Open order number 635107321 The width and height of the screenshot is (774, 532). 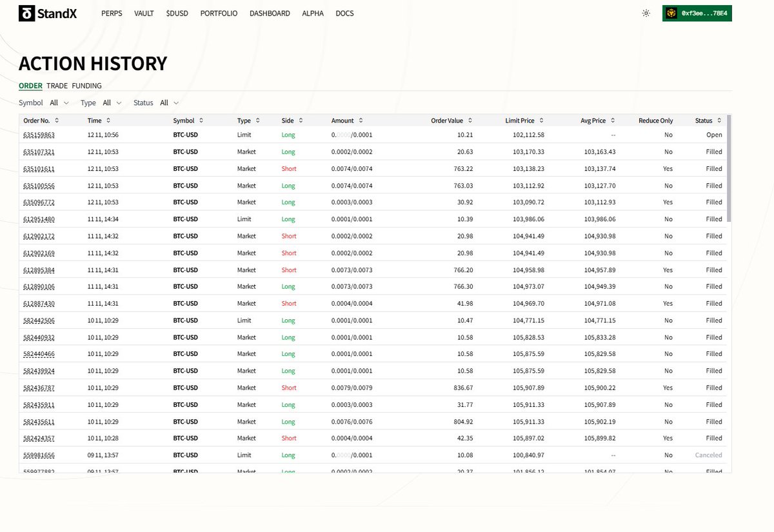point(39,152)
